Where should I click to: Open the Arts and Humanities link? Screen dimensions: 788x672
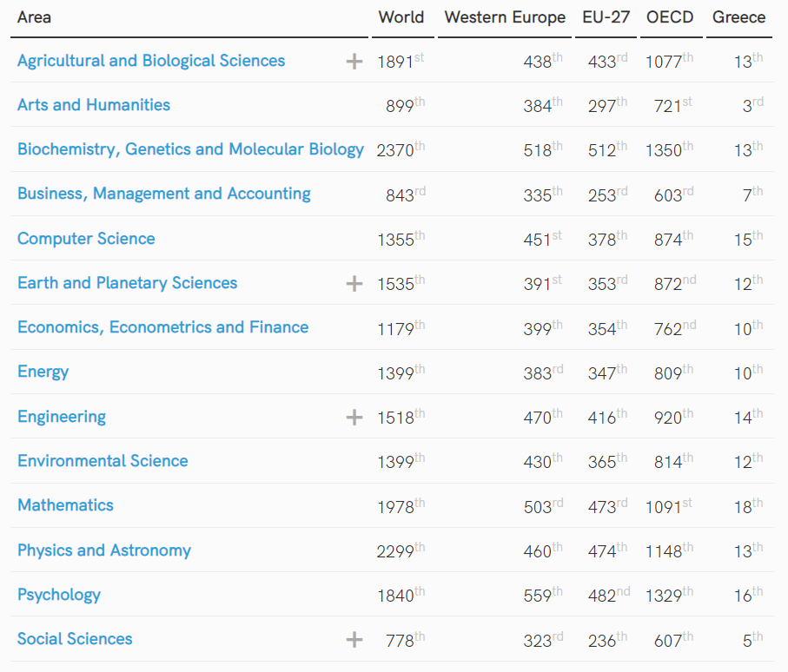click(94, 105)
